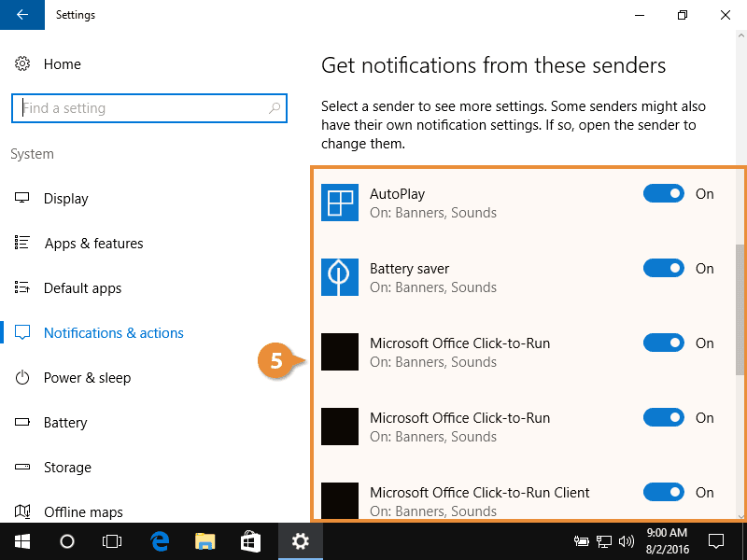Viewport: 747px width, 560px height.
Task: Click the Settings gear on taskbar
Action: coord(301,541)
